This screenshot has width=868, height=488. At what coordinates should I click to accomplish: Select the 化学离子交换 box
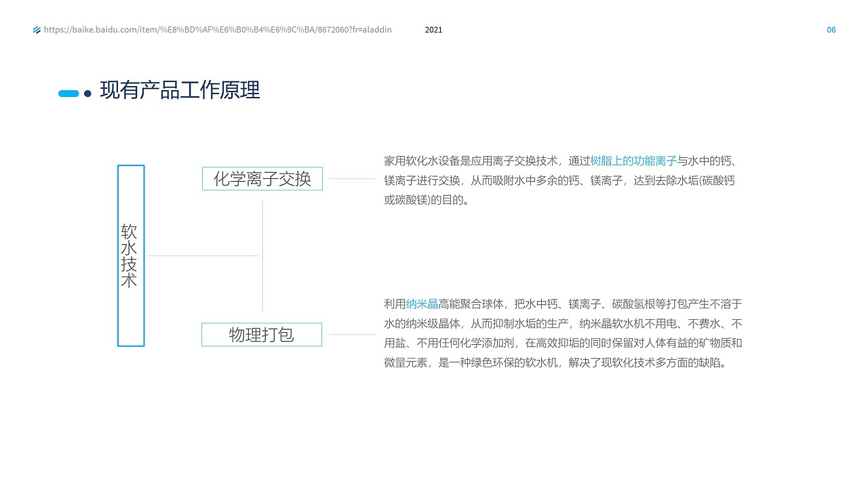[x=262, y=179]
